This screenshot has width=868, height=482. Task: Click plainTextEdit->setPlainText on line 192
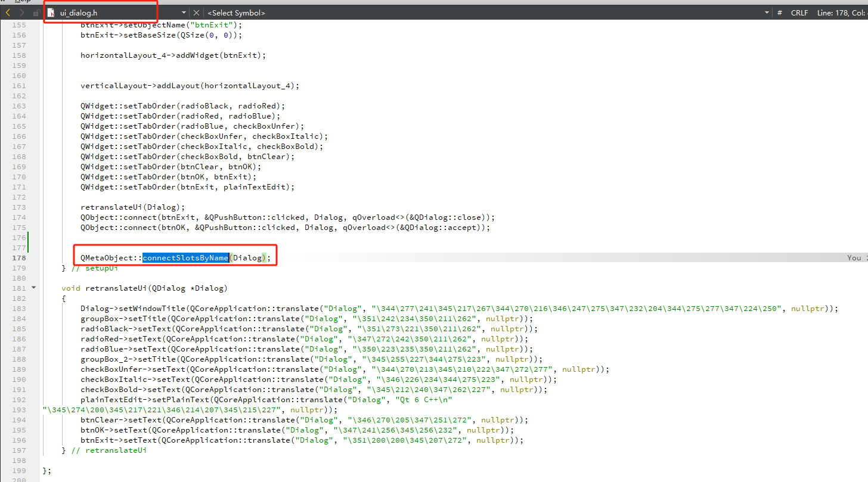click(x=145, y=400)
